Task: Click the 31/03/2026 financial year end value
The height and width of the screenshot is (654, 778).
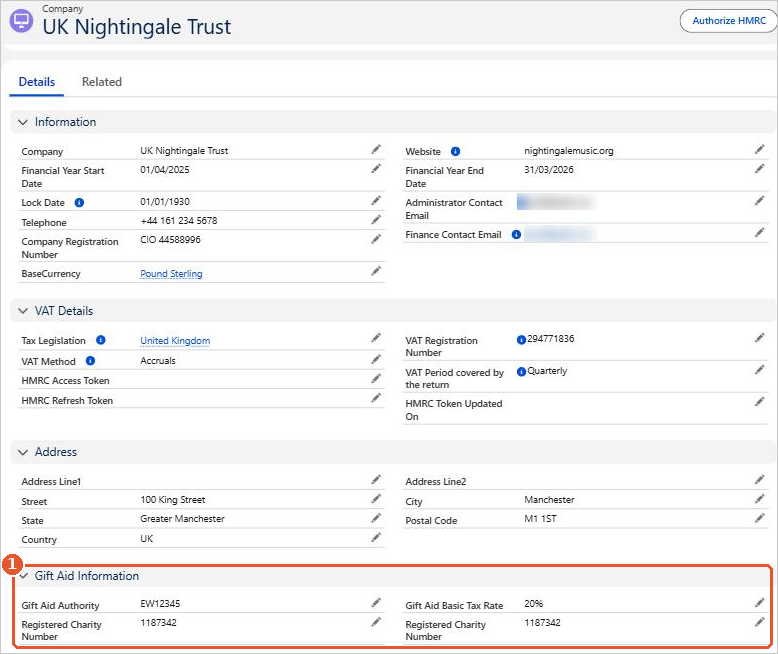Action: tap(549, 169)
